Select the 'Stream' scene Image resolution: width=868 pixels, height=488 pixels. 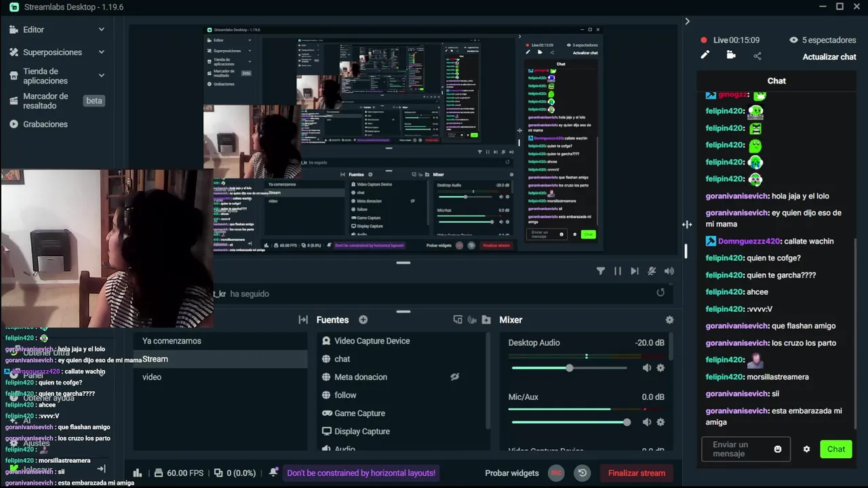tap(220, 359)
